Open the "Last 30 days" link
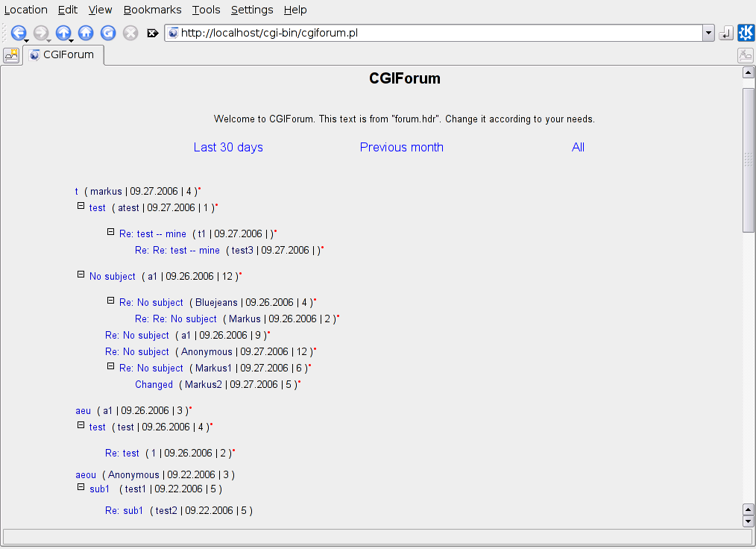Screen dimensions: 756x549 click(228, 147)
